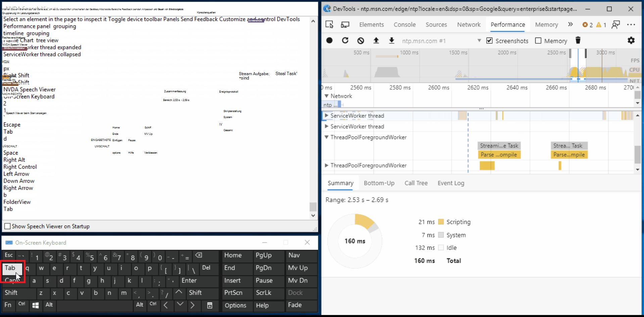The image size is (644, 317).
Task: Open the Console panel in DevTools
Action: [x=404, y=24]
